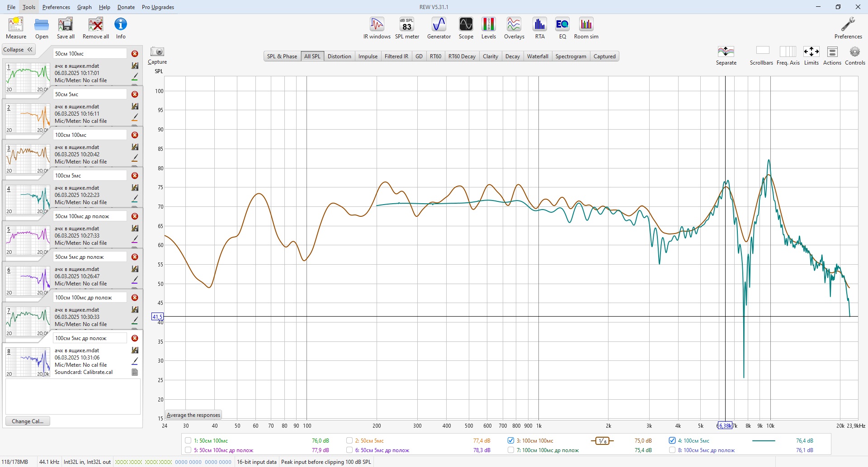Uncheck legend checkbox '4: 100см 5мс'
868x467 pixels.
click(x=672, y=441)
